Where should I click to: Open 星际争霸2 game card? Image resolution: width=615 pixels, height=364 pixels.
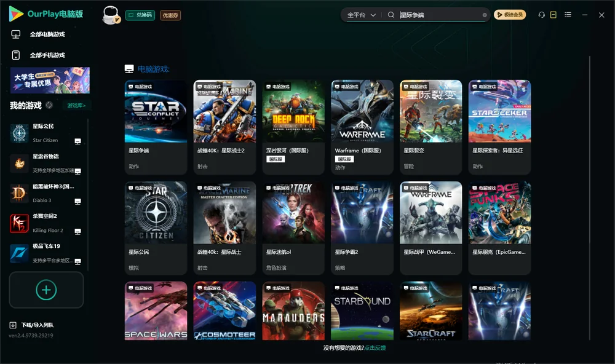362,228
